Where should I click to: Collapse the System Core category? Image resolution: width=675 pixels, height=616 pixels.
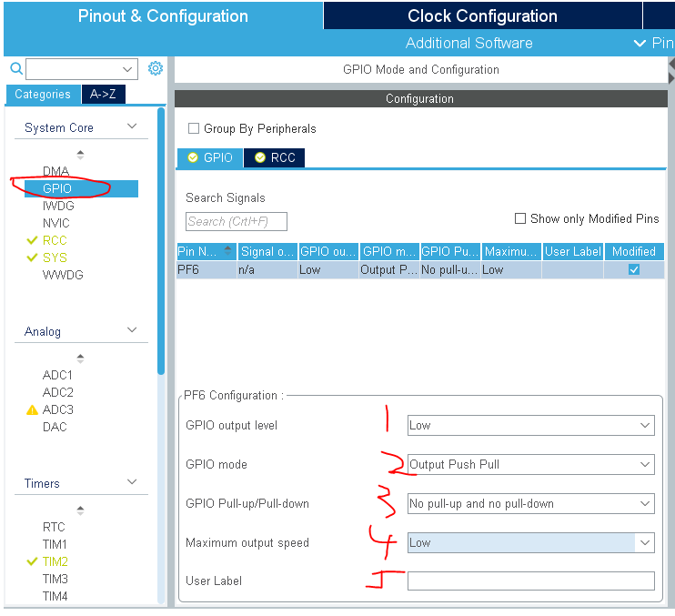[x=132, y=126]
